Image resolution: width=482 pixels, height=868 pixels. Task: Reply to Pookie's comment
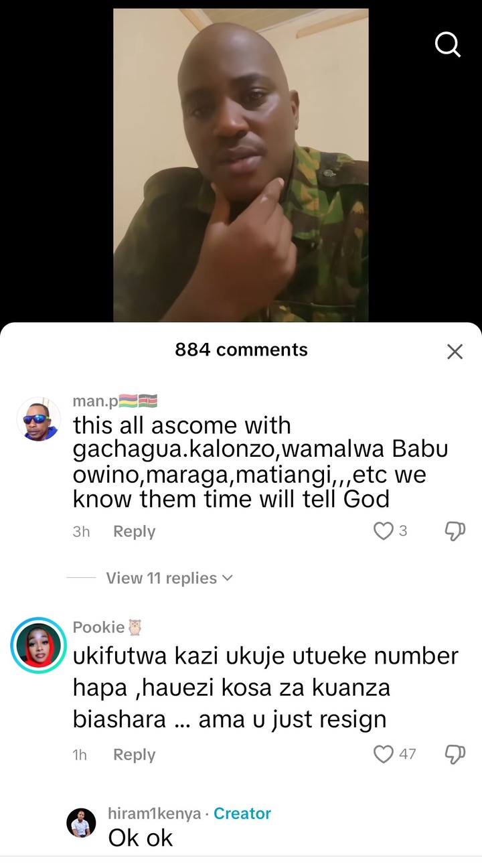(134, 754)
